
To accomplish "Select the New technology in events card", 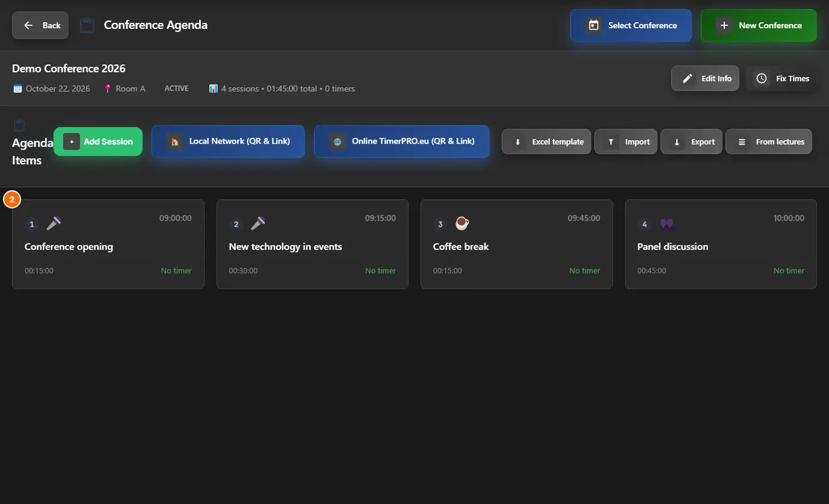I will 312,244.
